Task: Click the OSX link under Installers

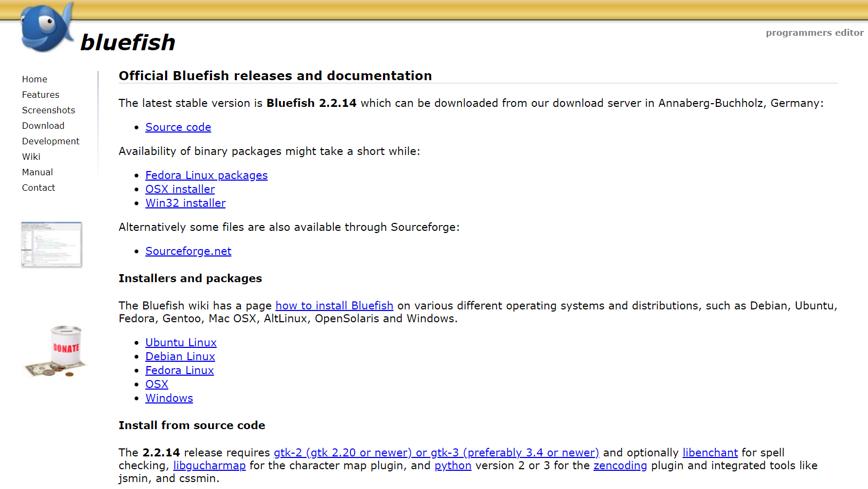Action: pos(157,384)
